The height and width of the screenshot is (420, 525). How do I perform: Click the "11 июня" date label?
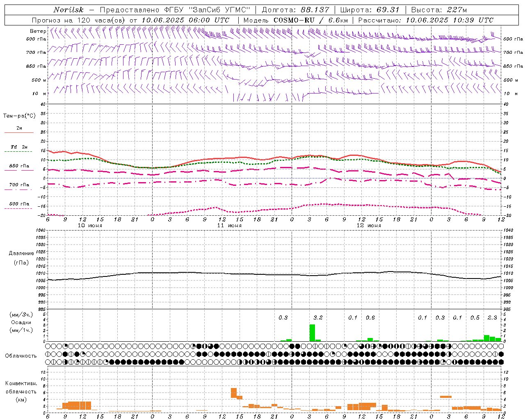pyautogui.click(x=230, y=226)
